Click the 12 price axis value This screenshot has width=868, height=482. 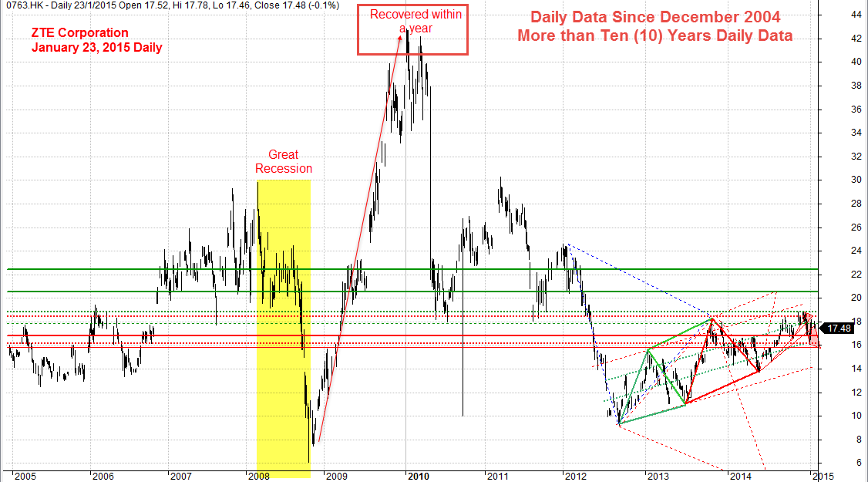click(856, 393)
